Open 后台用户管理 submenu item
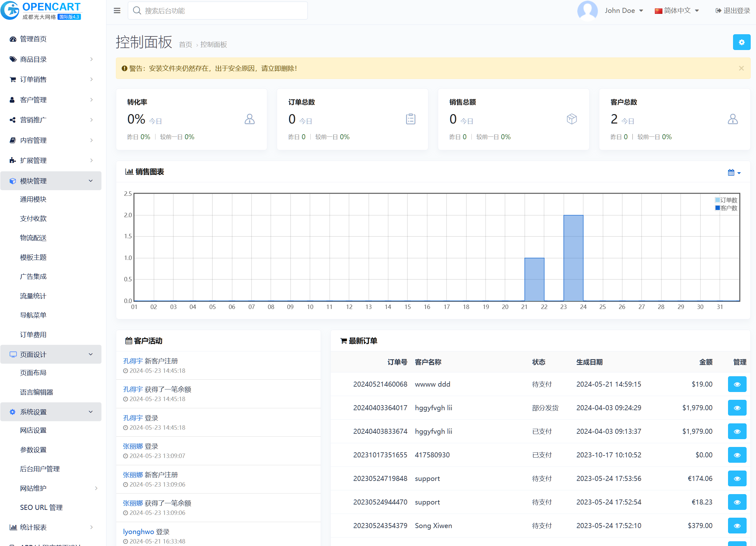Screen dimensions: 756x546 click(40, 469)
